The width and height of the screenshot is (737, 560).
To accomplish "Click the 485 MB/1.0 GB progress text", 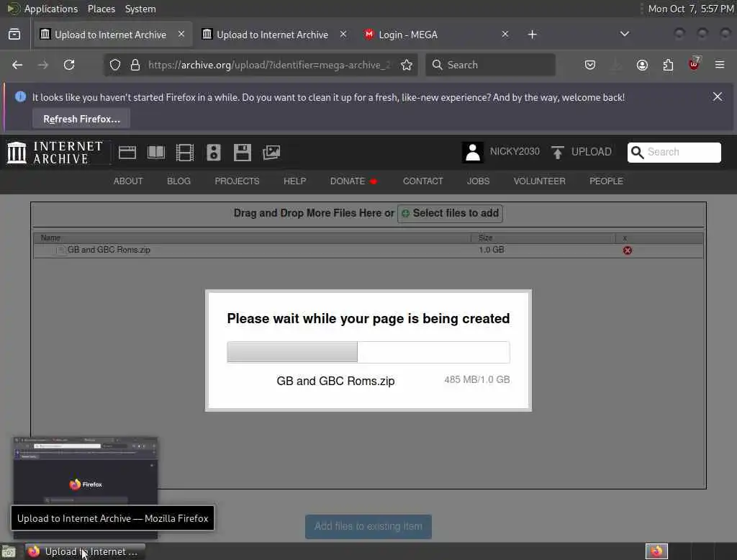I will coord(477,379).
